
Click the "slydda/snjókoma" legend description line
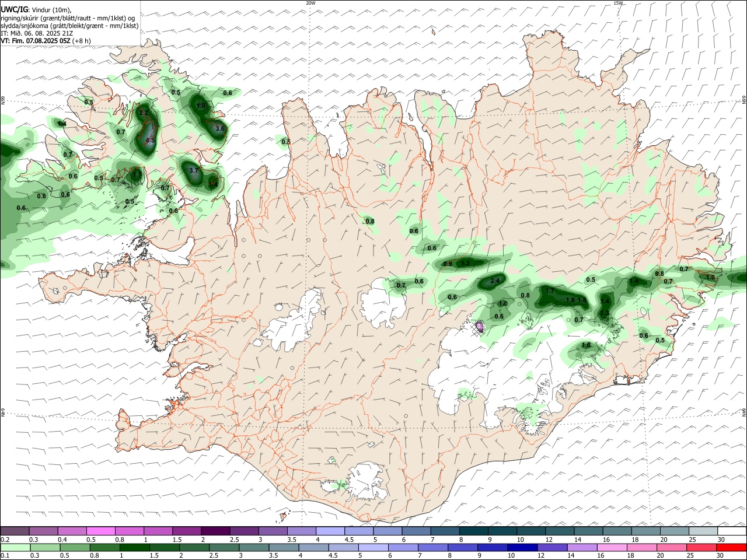point(69,26)
